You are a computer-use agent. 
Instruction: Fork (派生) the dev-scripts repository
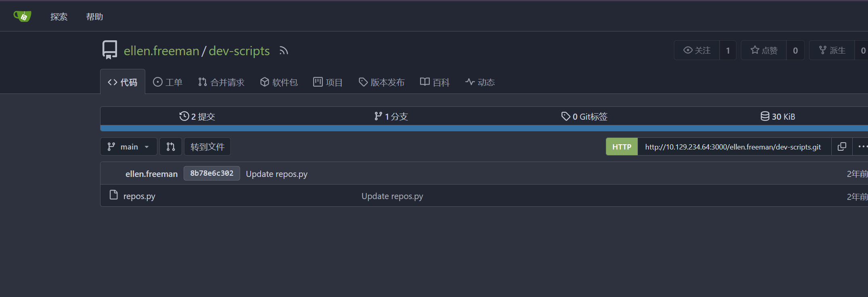832,50
